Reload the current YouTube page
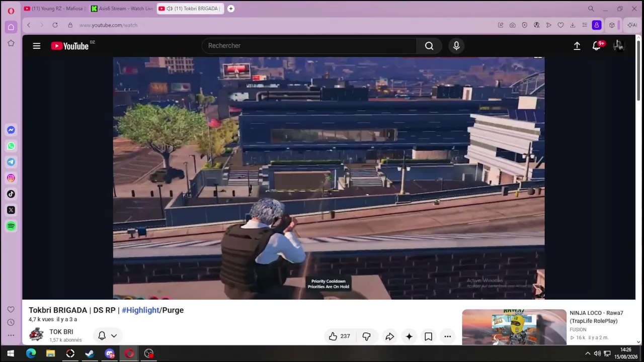The image size is (644, 362). 55,25
